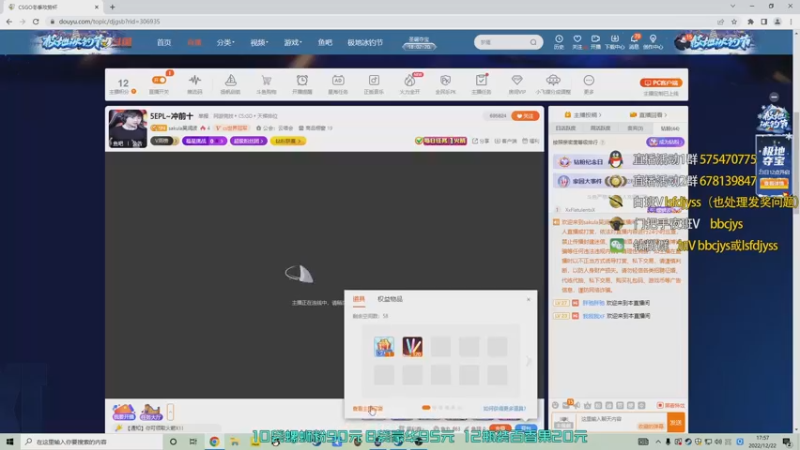Expand the Categories dropdown in navbar
Screen dimensions: 800x450
tap(225, 42)
